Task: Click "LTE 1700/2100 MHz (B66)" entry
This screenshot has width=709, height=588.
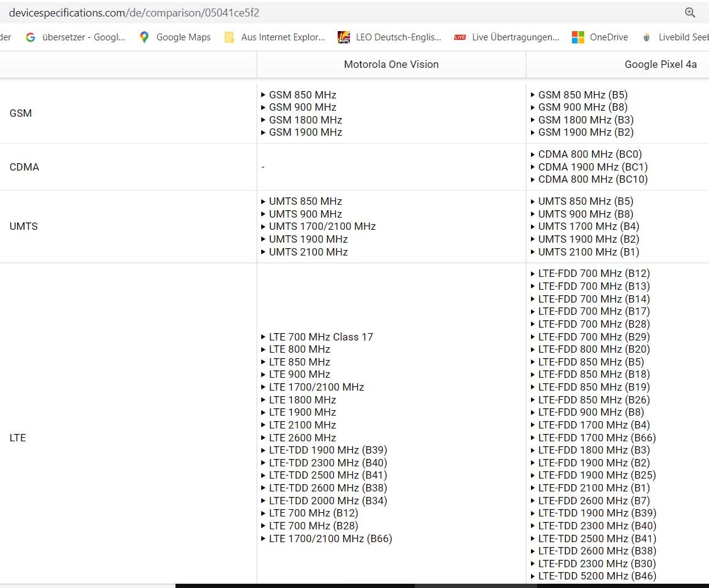Action: 330,538
